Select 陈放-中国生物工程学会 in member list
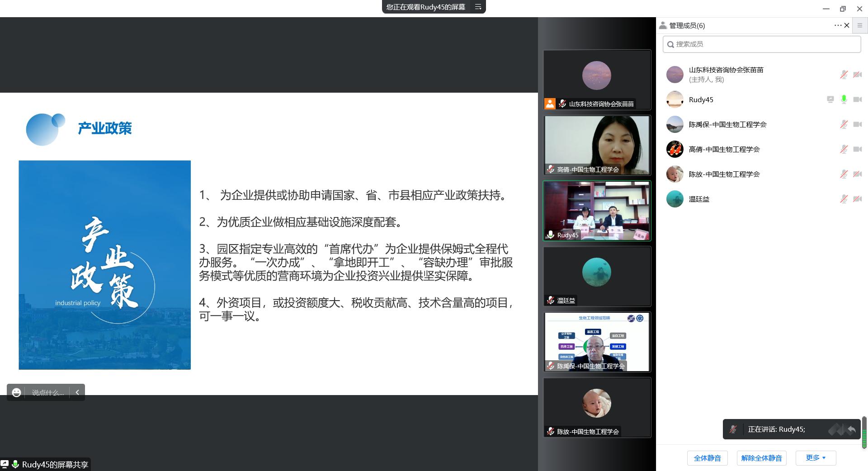 coord(724,174)
